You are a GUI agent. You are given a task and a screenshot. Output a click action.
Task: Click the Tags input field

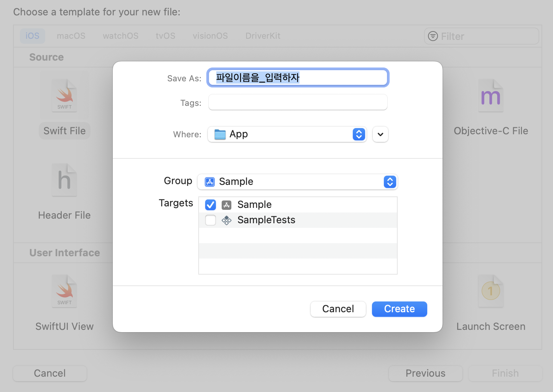coord(298,102)
